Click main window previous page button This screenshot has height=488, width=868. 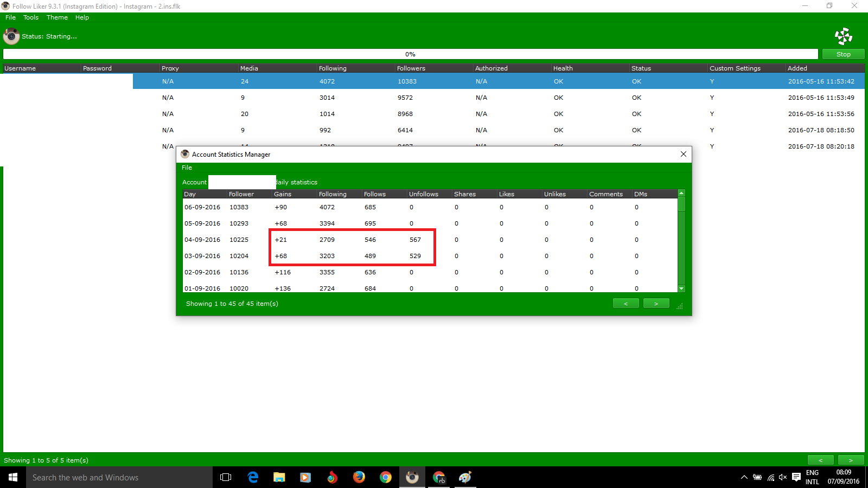tap(820, 460)
